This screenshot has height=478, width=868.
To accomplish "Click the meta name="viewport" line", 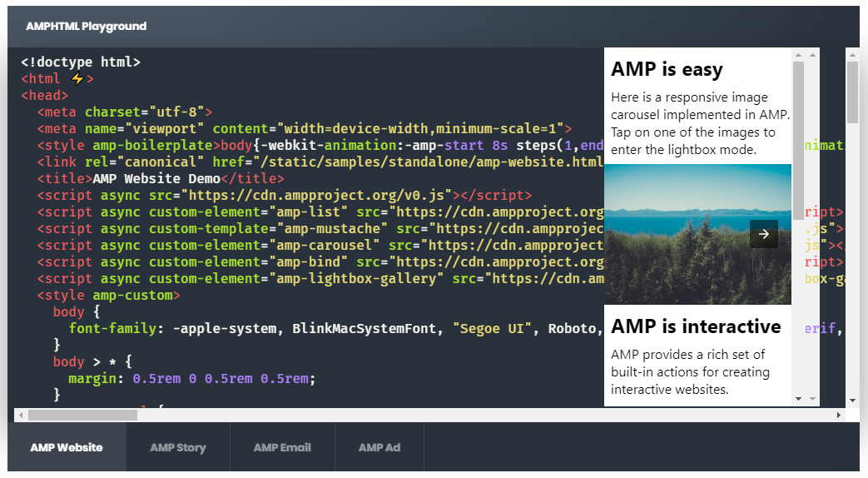I will pyautogui.click(x=305, y=128).
